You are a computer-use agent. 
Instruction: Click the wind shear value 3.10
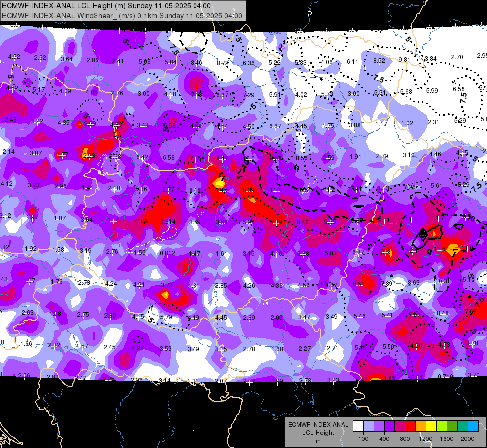coord(409,155)
